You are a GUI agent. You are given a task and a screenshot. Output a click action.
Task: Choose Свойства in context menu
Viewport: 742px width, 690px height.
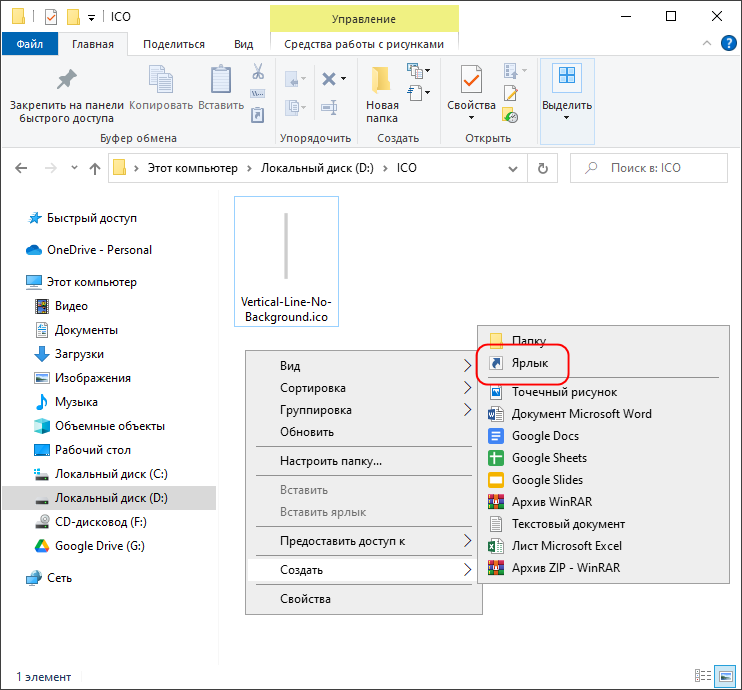364,599
